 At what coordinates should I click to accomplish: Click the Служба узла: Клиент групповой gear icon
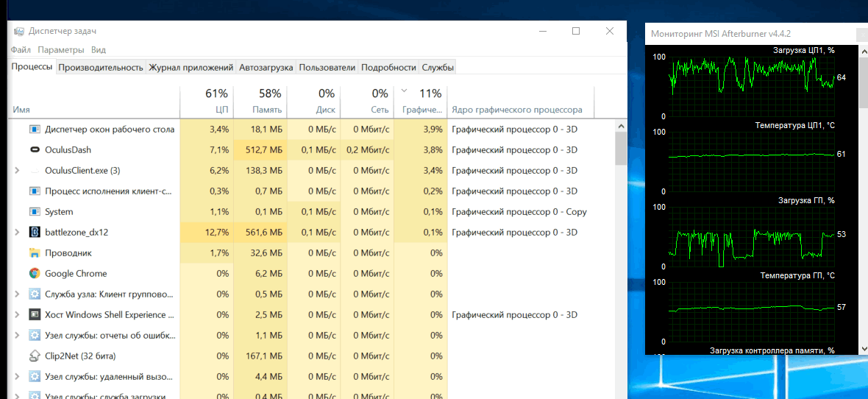point(35,294)
